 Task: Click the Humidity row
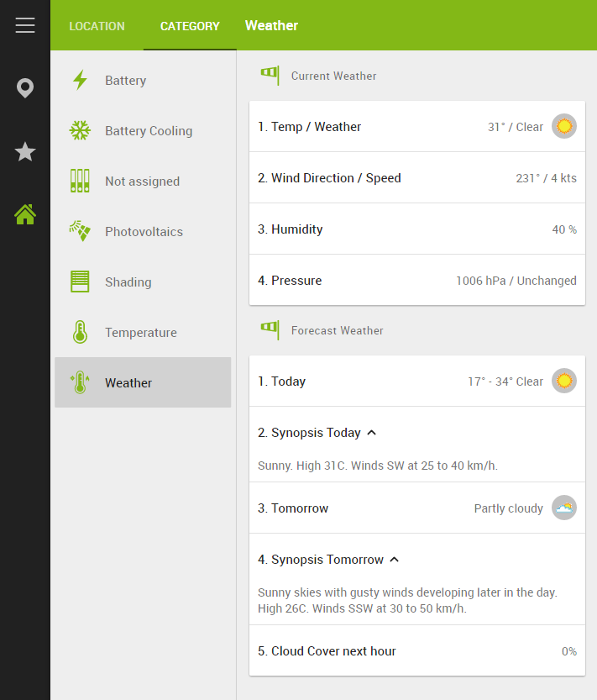tap(417, 229)
